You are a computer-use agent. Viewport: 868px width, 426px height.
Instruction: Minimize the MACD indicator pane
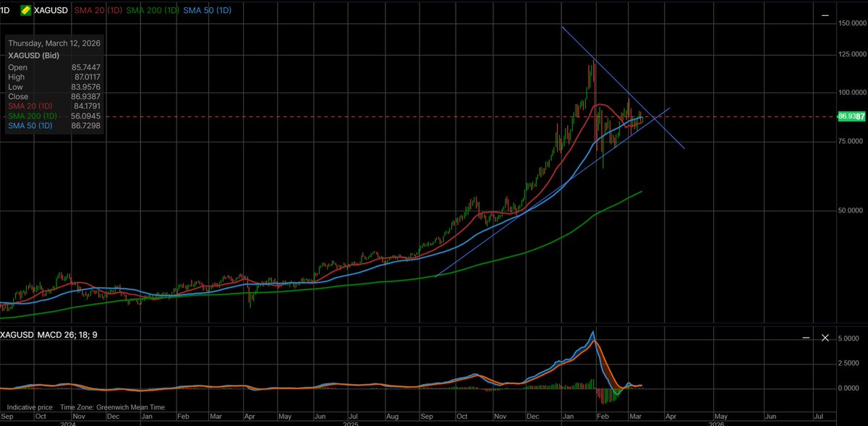click(807, 338)
